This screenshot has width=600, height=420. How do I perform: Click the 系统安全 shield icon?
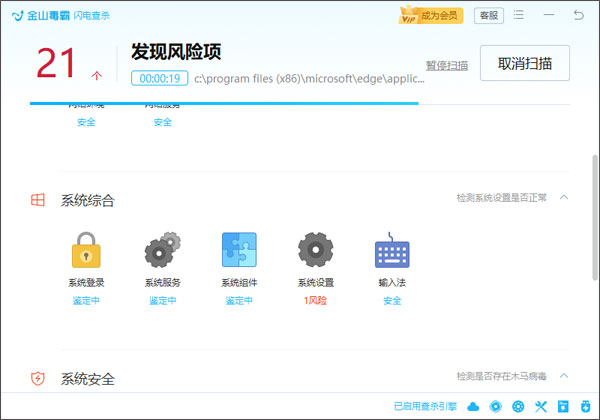38,379
